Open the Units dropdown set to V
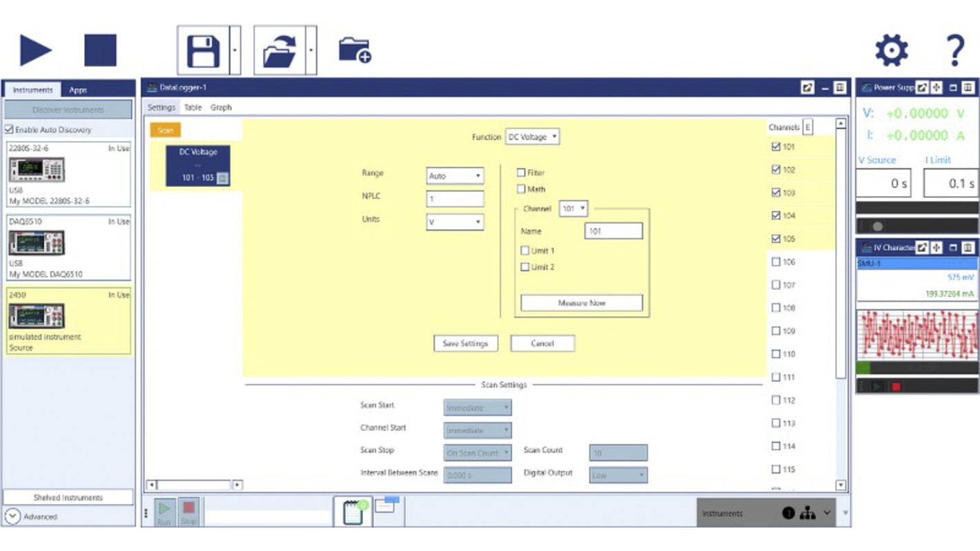 (x=455, y=222)
